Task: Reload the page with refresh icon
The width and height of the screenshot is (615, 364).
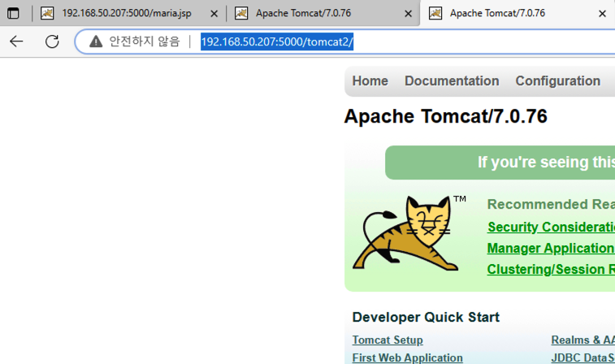Action: pos(52,41)
